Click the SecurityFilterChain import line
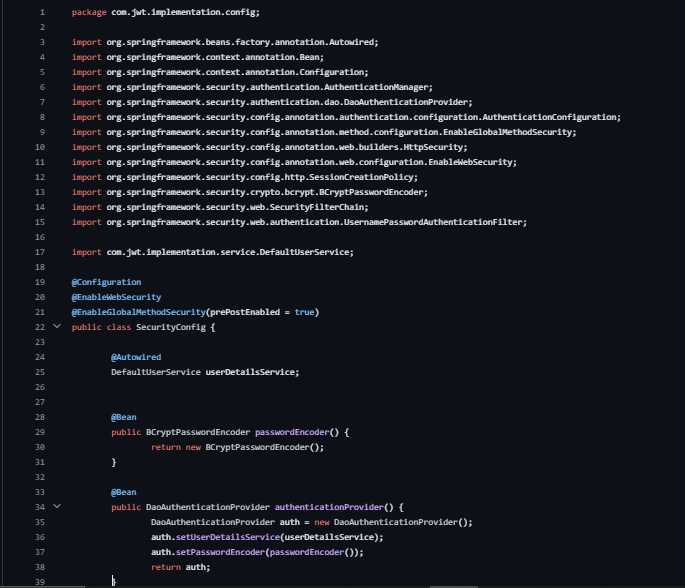Image resolution: width=685 pixels, height=588 pixels. click(x=220, y=207)
